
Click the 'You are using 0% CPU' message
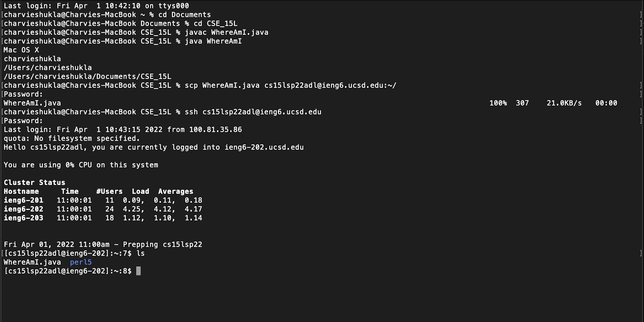(x=81, y=165)
